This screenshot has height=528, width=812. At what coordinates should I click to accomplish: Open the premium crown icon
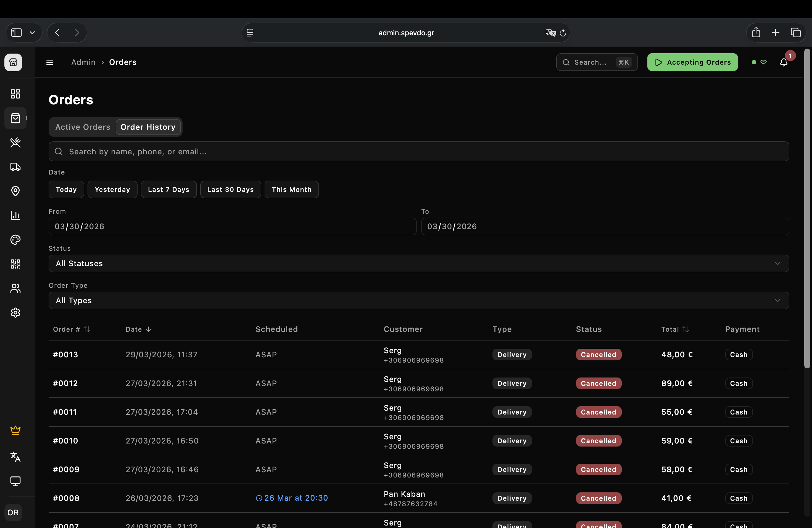(x=15, y=430)
